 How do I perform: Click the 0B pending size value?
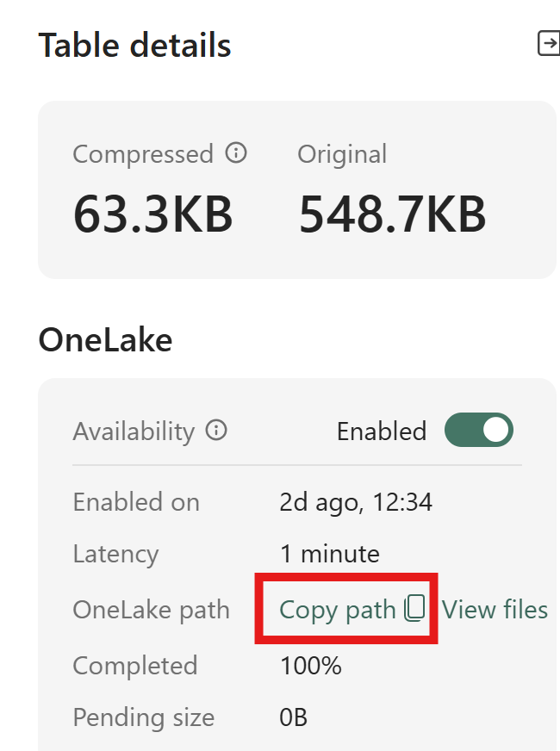[x=293, y=717]
